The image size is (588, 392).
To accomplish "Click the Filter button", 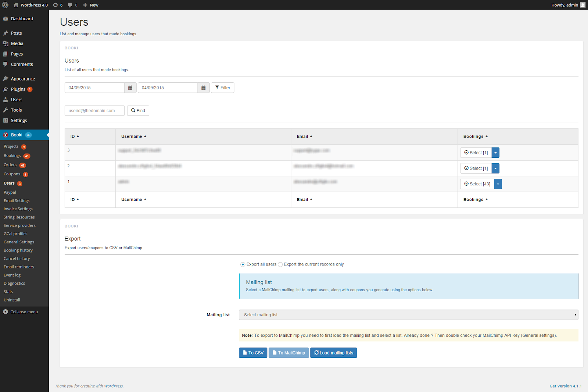I will pyautogui.click(x=223, y=88).
